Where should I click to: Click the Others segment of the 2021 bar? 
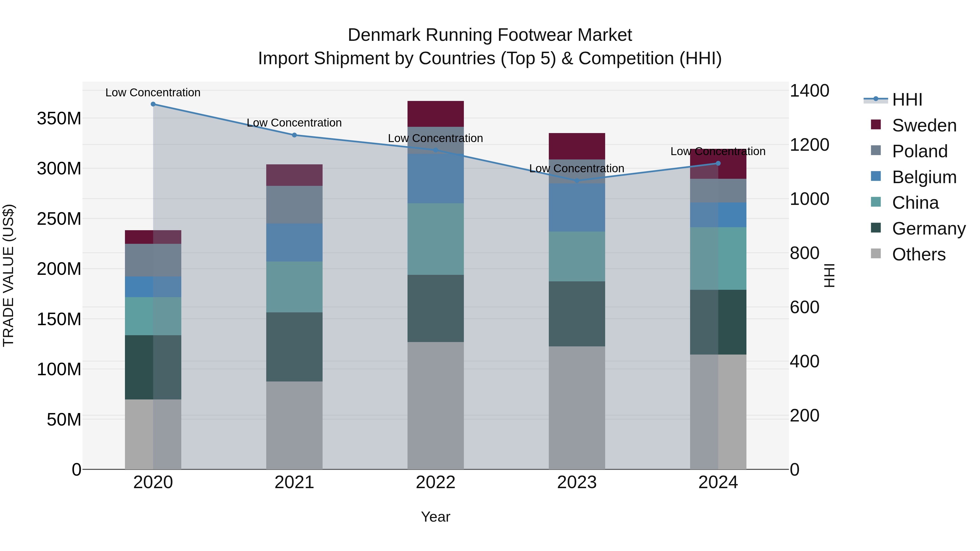[x=294, y=425]
